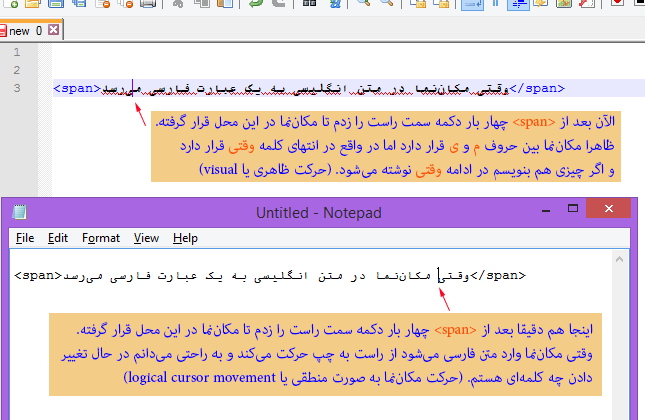Click the Synchronize Vertical Scrolling icon
This screenshot has height=420, width=645.
point(418,3)
